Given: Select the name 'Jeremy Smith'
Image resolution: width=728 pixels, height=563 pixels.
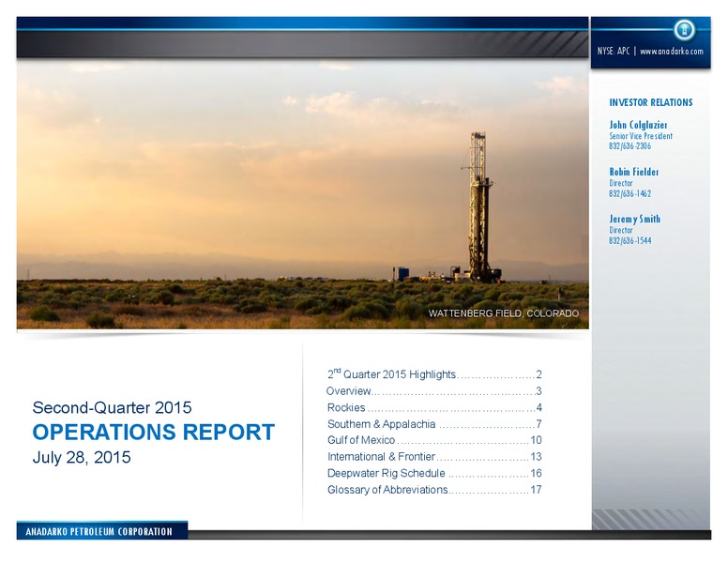Looking at the screenshot, I should point(635,219).
